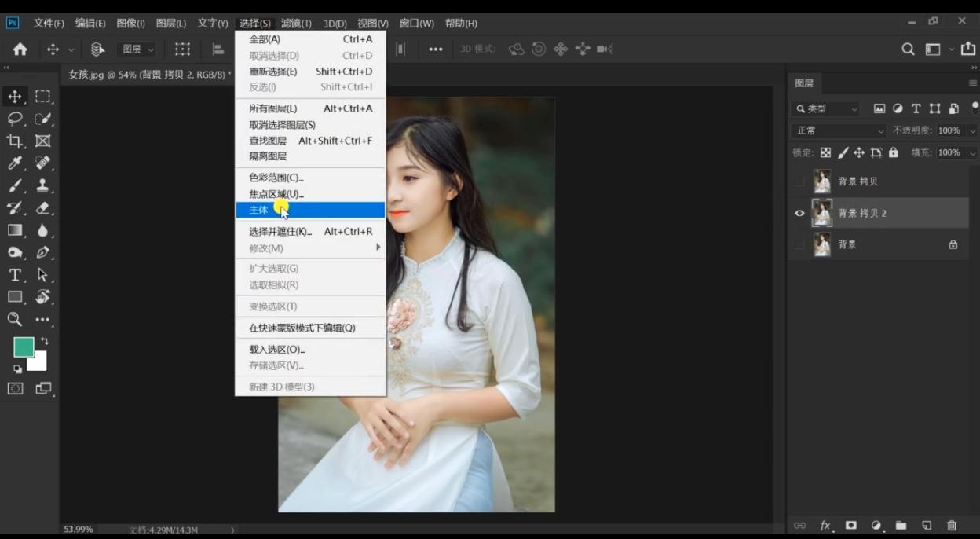Viewport: 980px width, 539px height.
Task: Select the Type tool in the toolbar
Action: 16,275
